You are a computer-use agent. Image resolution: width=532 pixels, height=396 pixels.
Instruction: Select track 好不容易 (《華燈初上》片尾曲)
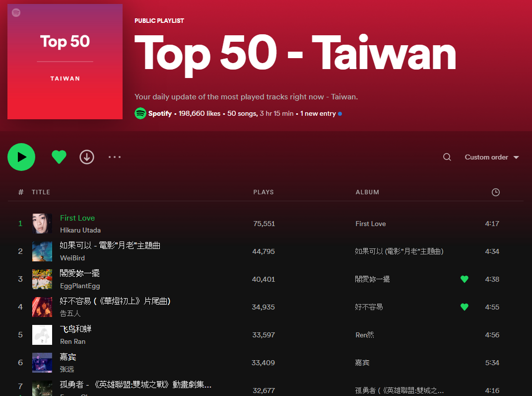coord(115,301)
